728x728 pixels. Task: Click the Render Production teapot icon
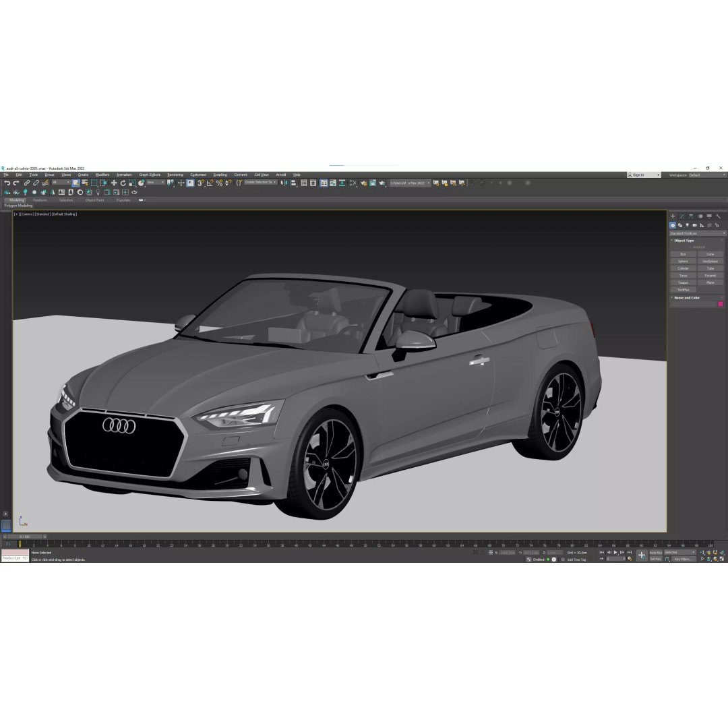[382, 183]
